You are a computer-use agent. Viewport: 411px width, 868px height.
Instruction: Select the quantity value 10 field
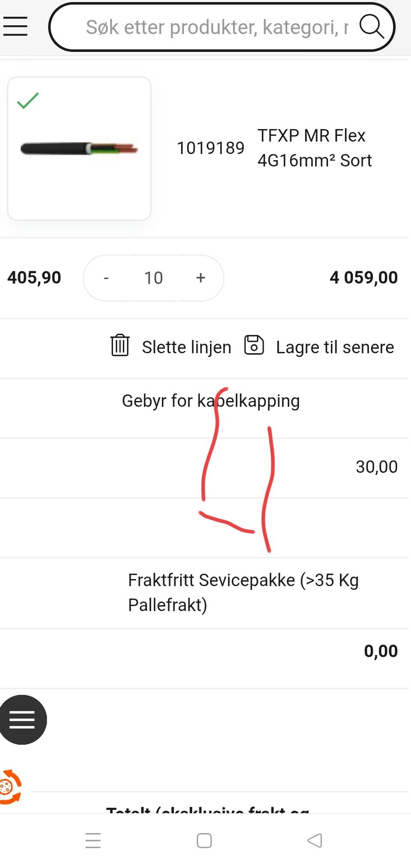[153, 278]
